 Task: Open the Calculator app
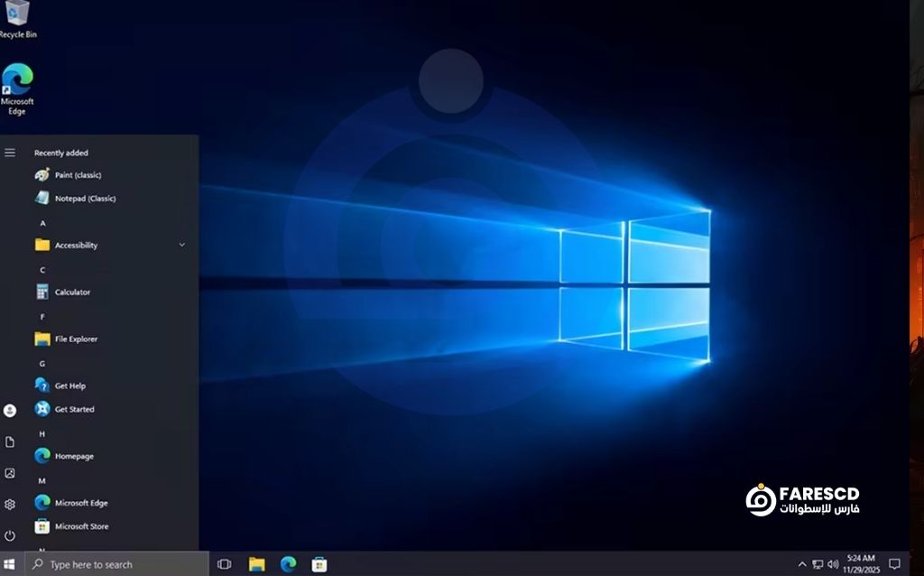click(x=71, y=293)
